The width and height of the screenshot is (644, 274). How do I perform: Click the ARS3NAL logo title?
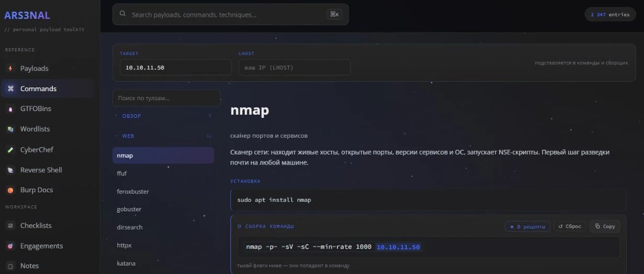click(27, 15)
